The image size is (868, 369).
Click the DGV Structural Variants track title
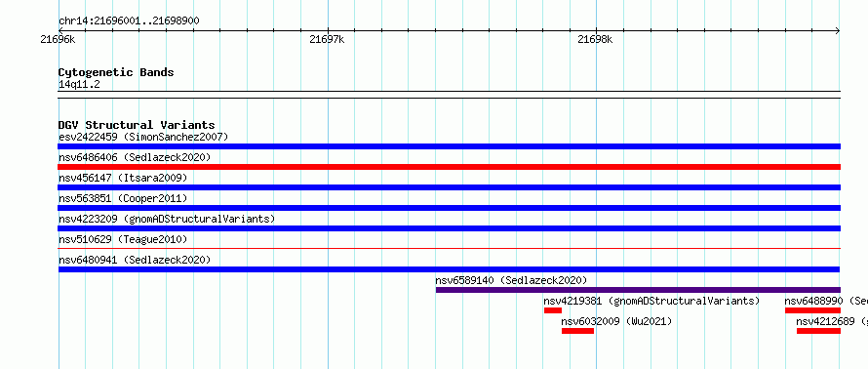coord(137,125)
